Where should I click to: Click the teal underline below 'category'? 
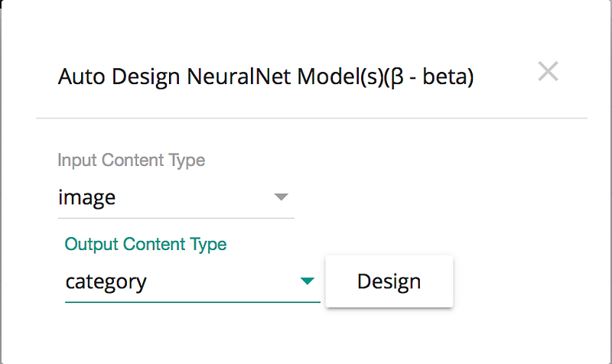pos(191,302)
